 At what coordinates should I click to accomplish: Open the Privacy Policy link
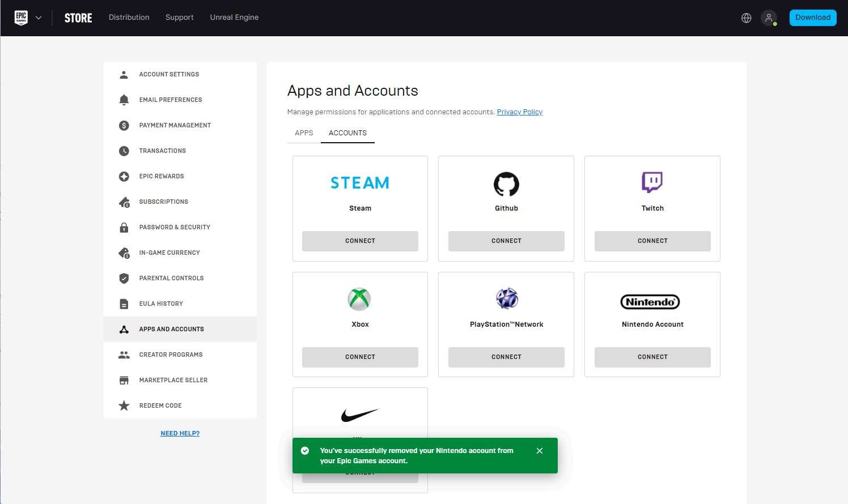(520, 112)
